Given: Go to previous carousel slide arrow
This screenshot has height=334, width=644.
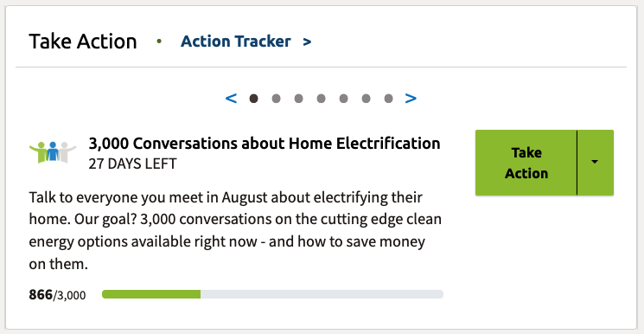Looking at the screenshot, I should 231,99.
